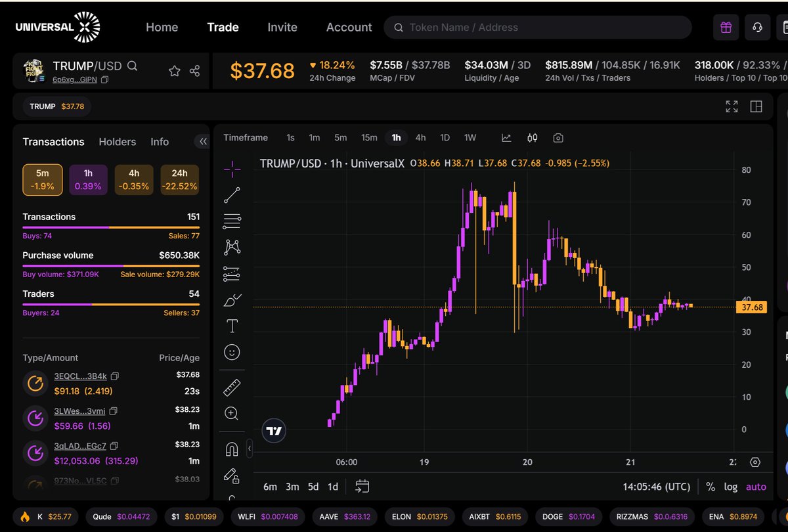The image size is (788, 532).
Task: Open the Home page
Action: coord(162,28)
